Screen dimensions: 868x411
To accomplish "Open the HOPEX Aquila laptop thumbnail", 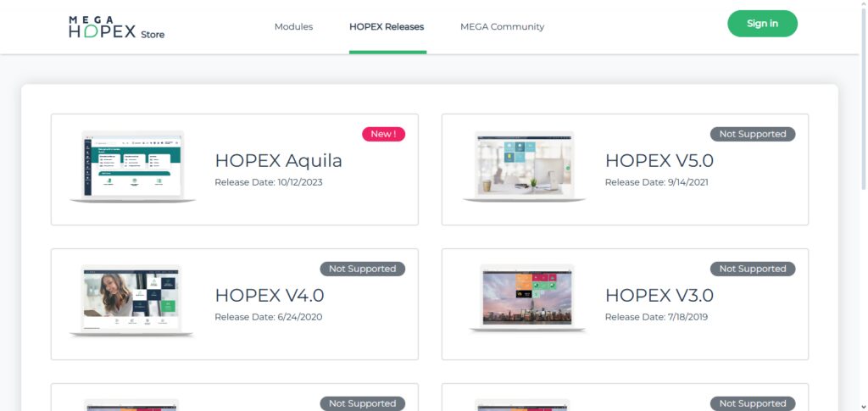I will 133,166.
